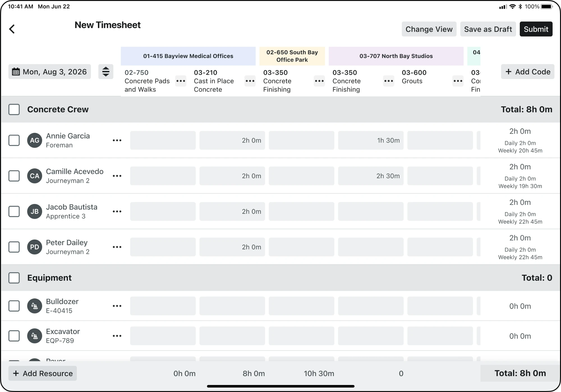The height and width of the screenshot is (392, 561).
Task: Tap the Bulldozer equipment icon
Action: [35, 306]
